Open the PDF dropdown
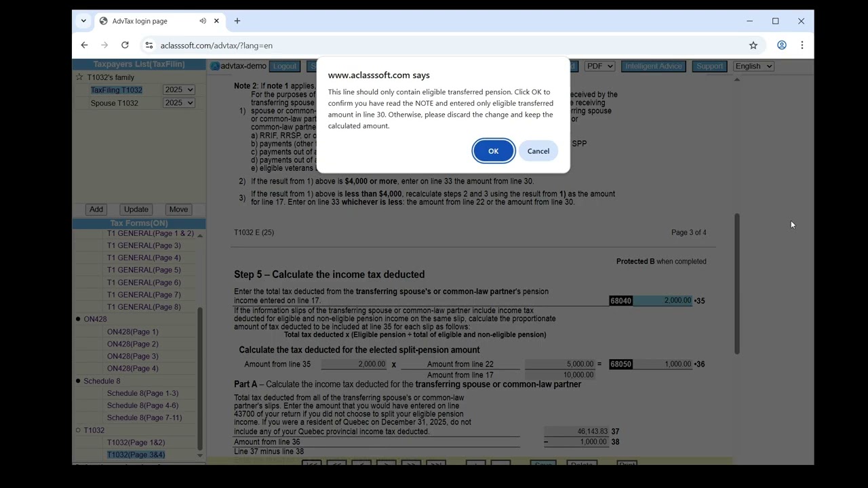Viewport: 868px width, 488px height. pyautogui.click(x=599, y=66)
